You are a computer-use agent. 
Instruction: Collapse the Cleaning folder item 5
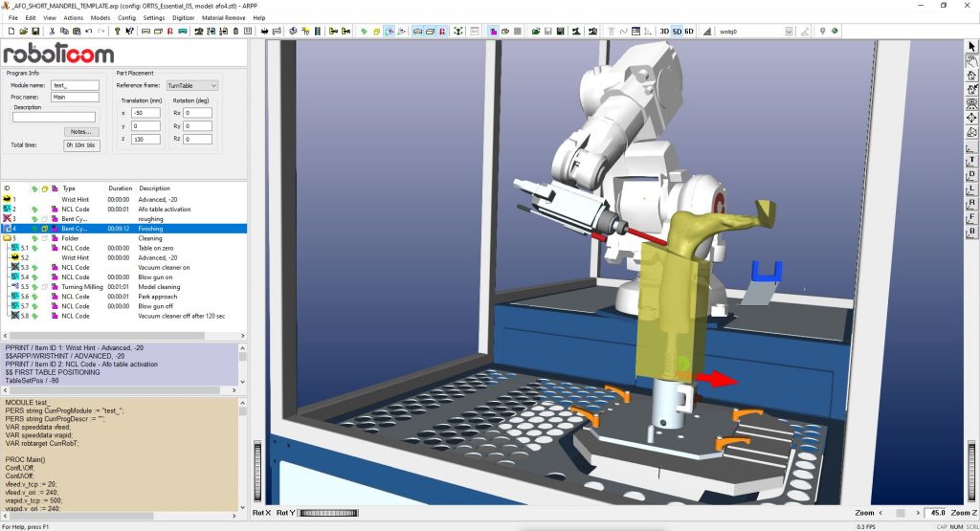coord(8,238)
